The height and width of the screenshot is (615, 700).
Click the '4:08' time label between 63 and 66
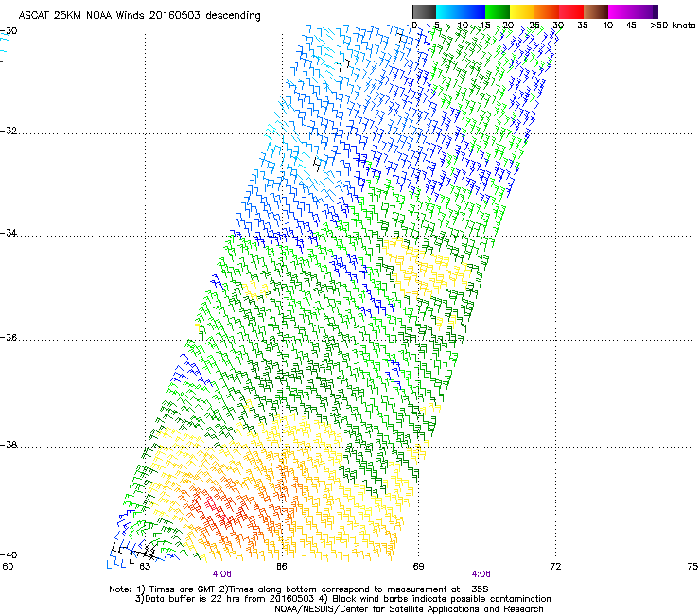222,574
